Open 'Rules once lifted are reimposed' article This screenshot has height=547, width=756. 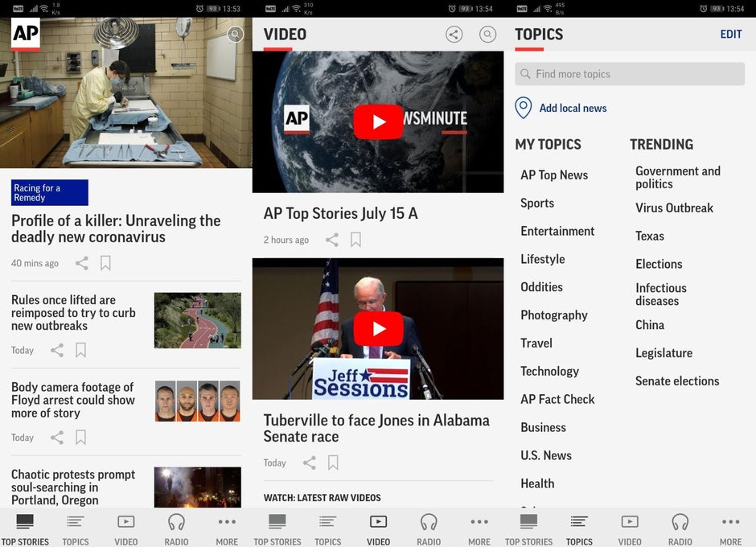tap(73, 313)
